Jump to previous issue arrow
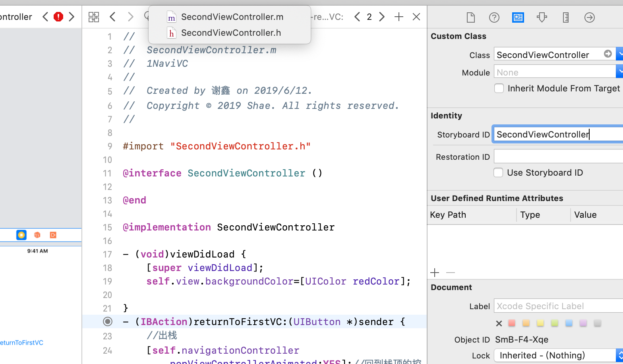The width and height of the screenshot is (623, 364). 45,17
